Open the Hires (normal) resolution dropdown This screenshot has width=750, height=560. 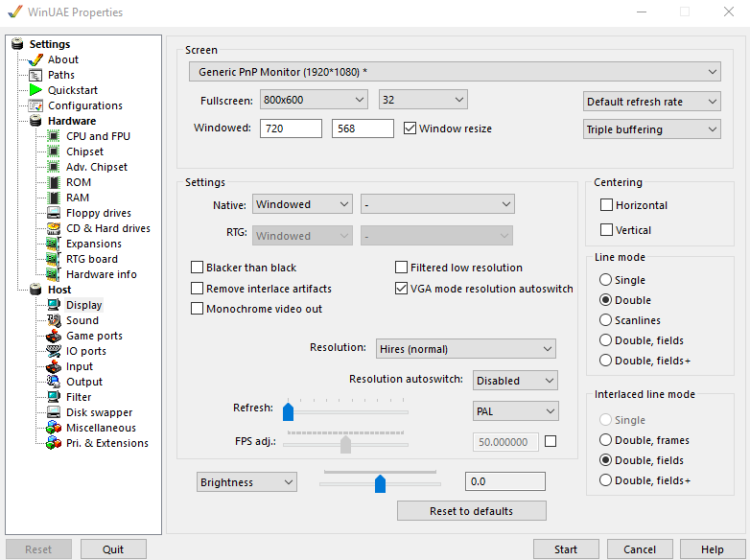click(466, 349)
